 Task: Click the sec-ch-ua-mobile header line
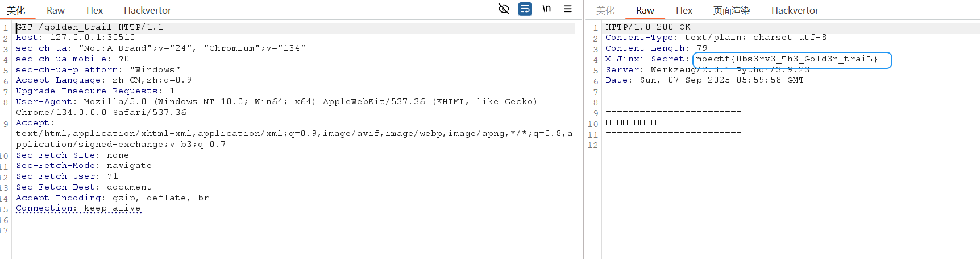tap(73, 59)
